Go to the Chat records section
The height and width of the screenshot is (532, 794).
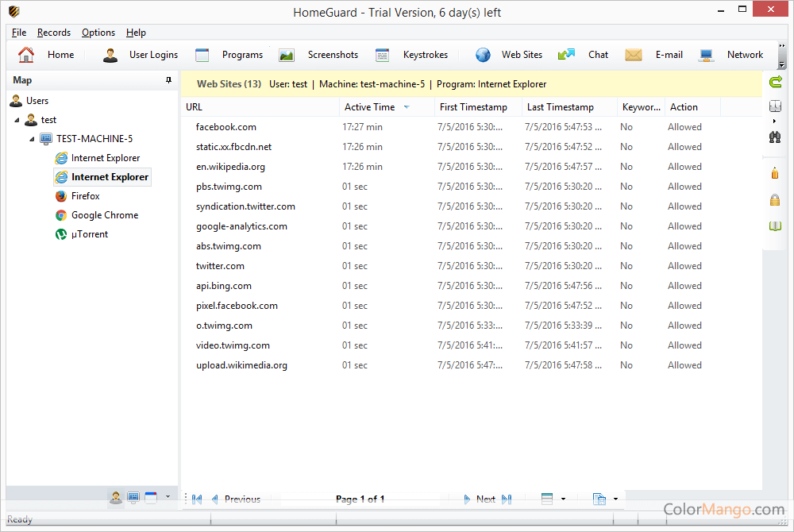click(584, 55)
